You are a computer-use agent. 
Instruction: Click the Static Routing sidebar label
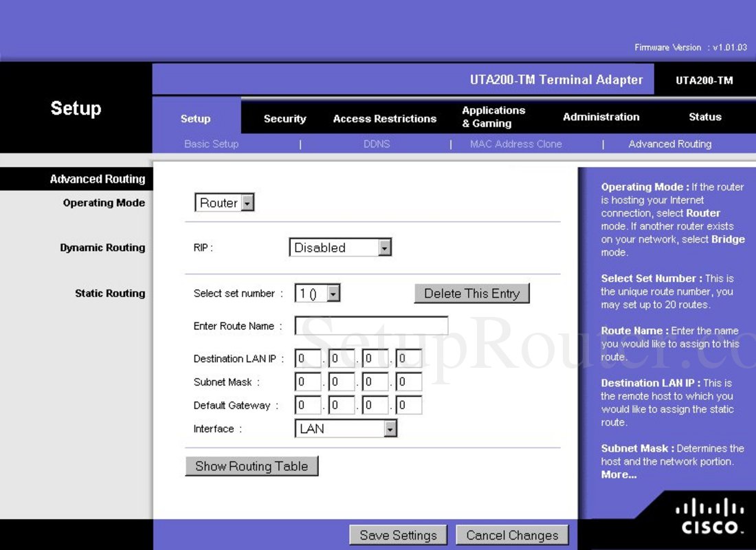(x=110, y=294)
